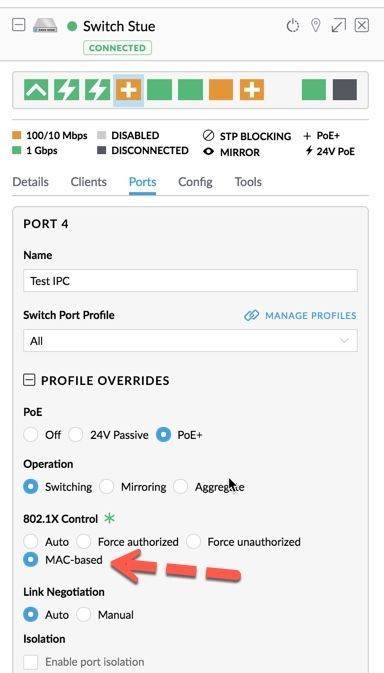Click the restart device power icon
The width and height of the screenshot is (384, 673).
293,26
